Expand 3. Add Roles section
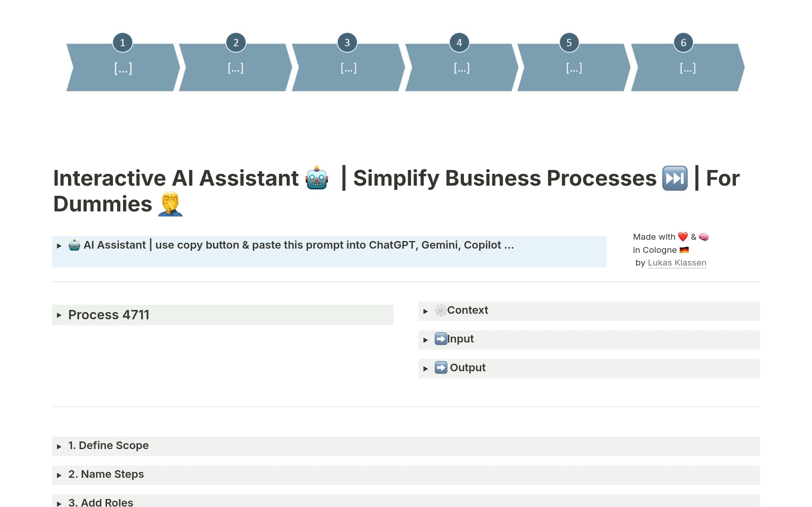Image resolution: width=812 pixels, height=507 pixels. pyautogui.click(x=59, y=503)
